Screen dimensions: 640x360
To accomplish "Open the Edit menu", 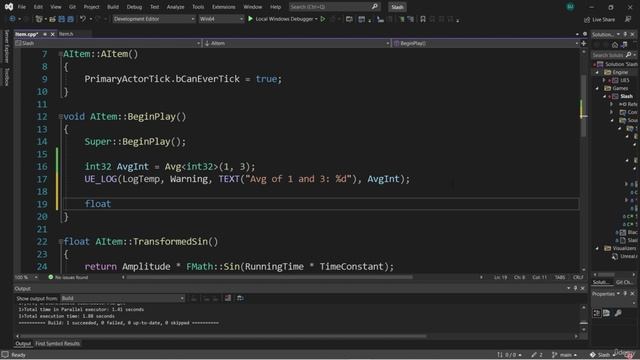I will pyautogui.click(x=38, y=7).
